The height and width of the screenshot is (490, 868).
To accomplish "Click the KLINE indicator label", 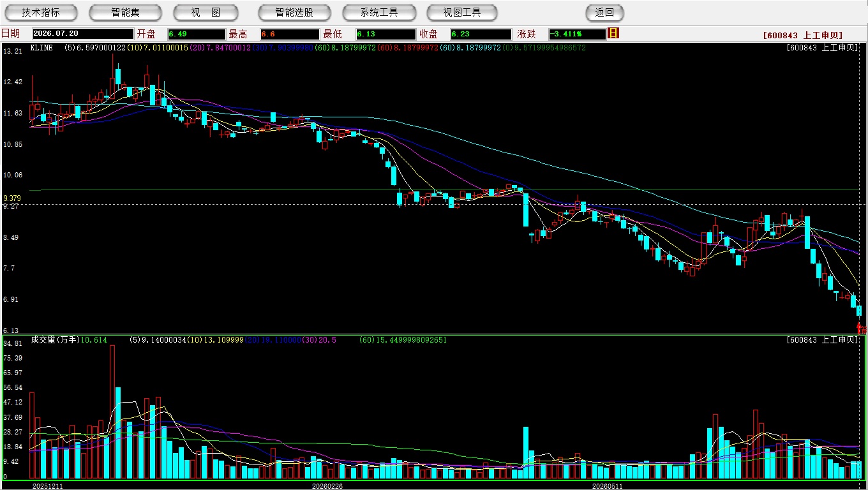I will point(41,48).
